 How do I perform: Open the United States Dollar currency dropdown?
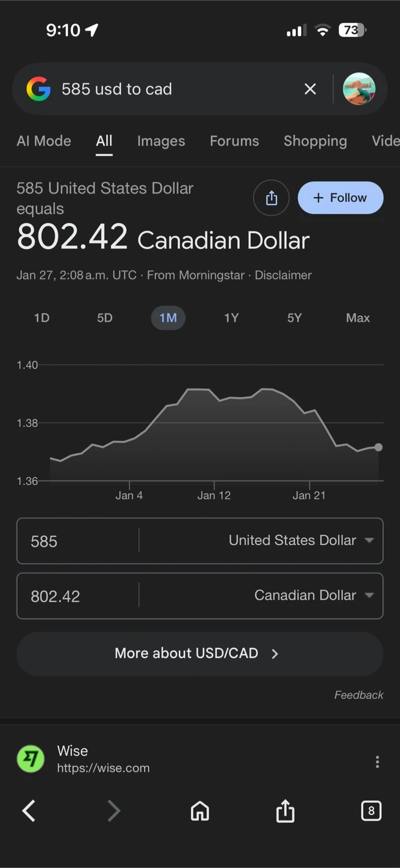tap(301, 541)
